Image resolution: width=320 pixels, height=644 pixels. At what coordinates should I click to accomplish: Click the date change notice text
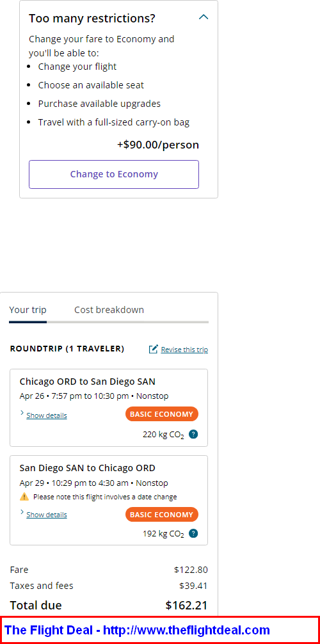click(105, 497)
